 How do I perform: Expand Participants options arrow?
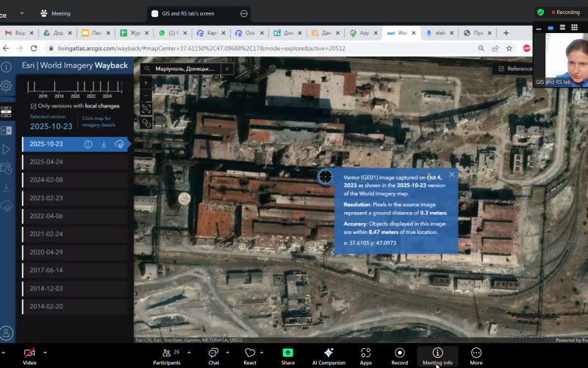(x=190, y=353)
